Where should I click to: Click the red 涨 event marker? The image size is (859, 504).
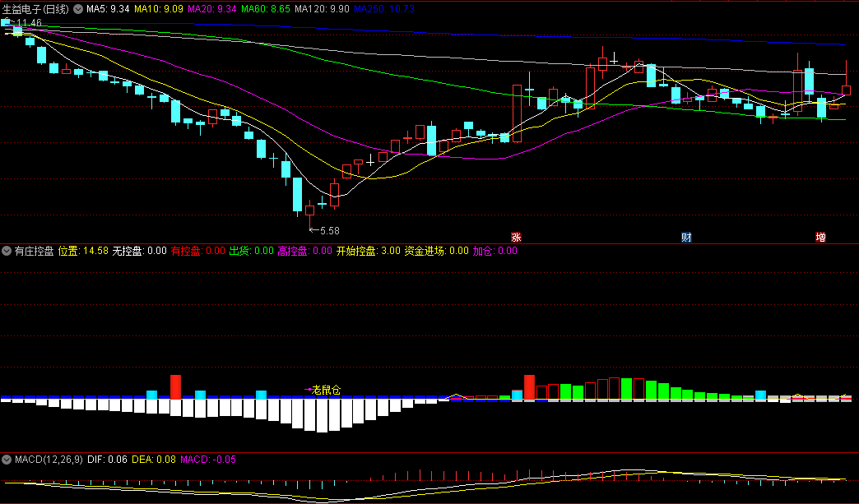pos(516,237)
